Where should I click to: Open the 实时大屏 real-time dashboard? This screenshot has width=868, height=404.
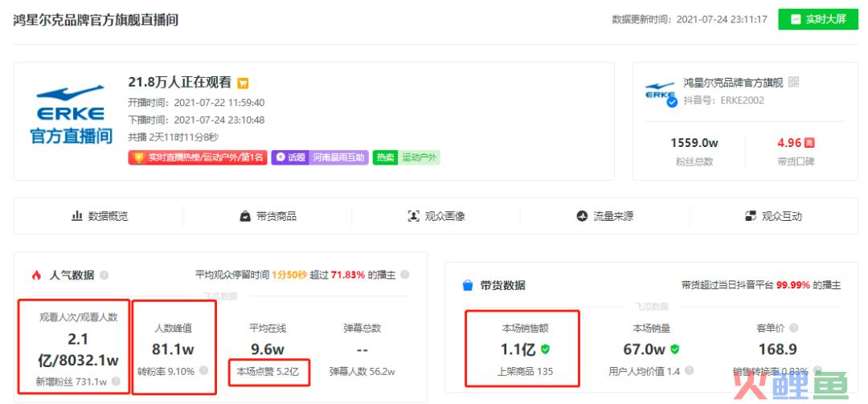(x=818, y=19)
